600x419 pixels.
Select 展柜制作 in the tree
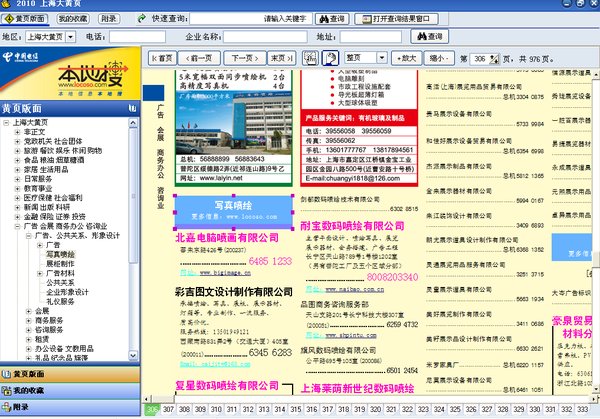click(x=60, y=264)
